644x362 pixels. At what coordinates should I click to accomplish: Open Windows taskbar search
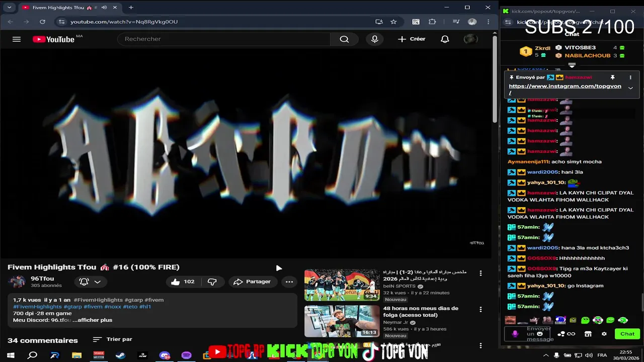32,355
